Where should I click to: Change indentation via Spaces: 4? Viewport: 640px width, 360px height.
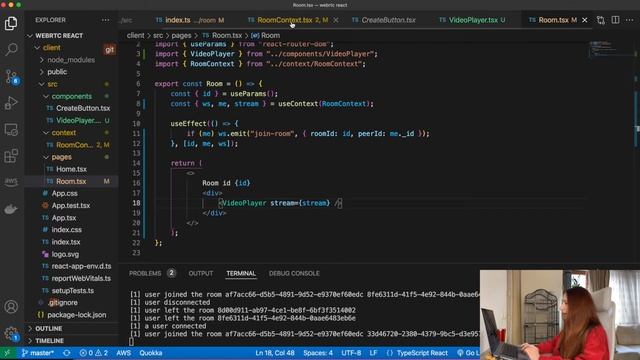click(x=318, y=353)
